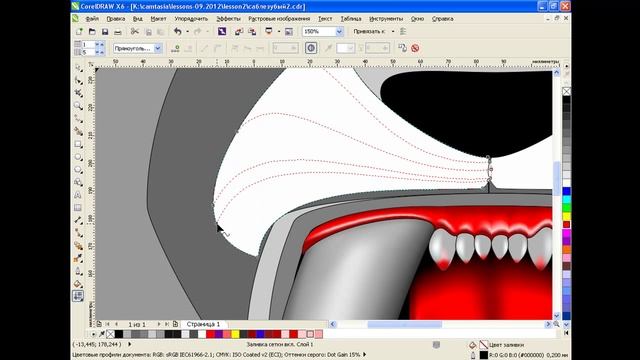Click the Export icon

252,31
